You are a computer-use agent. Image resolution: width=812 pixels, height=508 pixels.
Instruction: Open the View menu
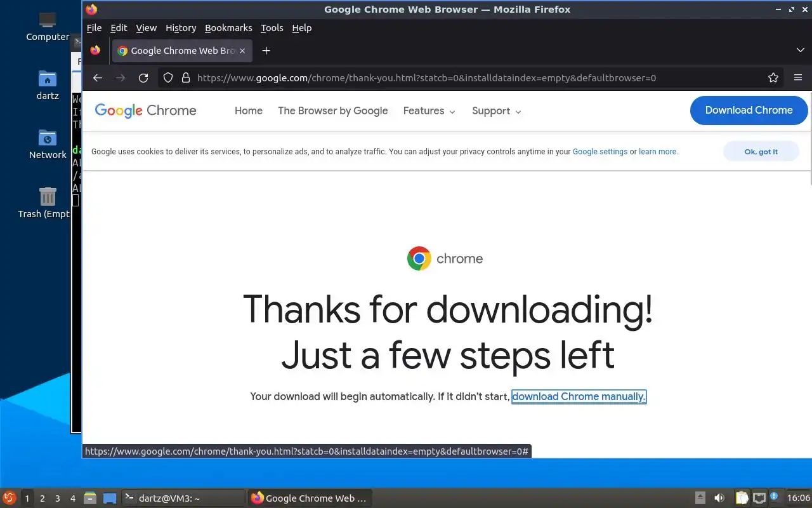[146, 28]
